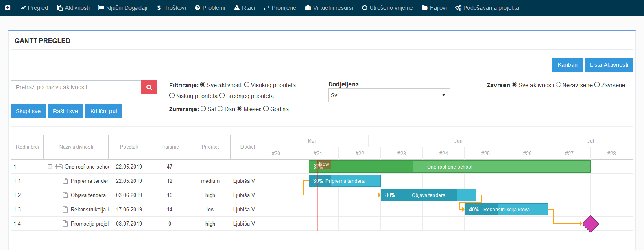Click the red search magnifier button
644x250 pixels.
click(149, 87)
